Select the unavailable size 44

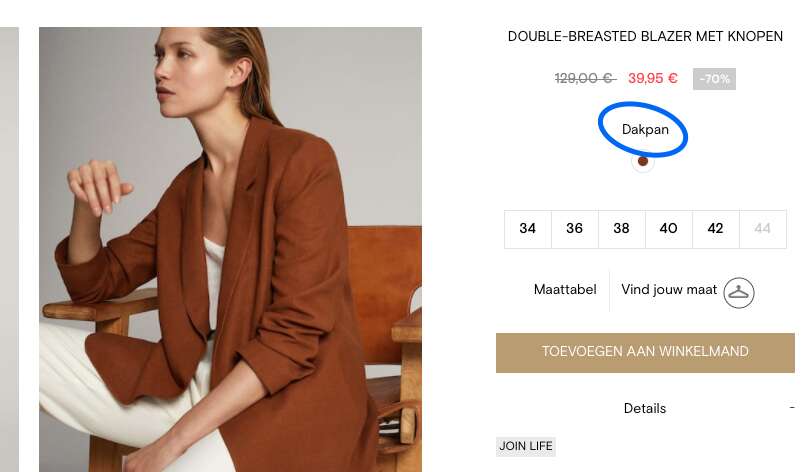(763, 229)
